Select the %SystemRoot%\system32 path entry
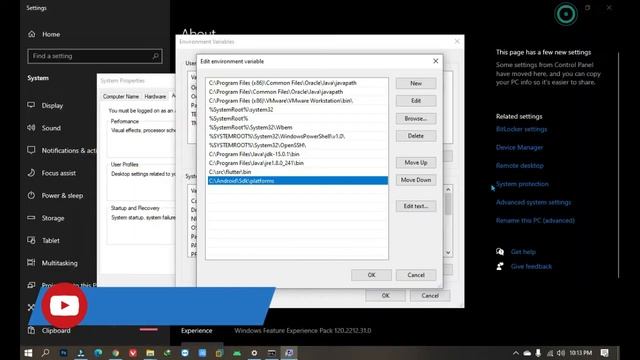640x360 pixels. (x=298, y=109)
